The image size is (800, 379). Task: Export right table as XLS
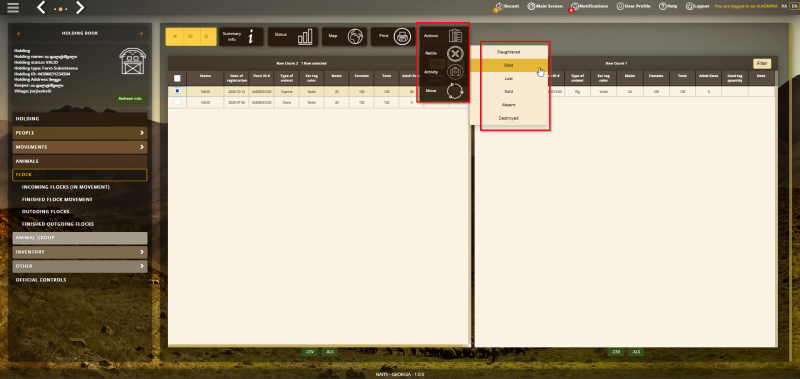tap(636, 352)
